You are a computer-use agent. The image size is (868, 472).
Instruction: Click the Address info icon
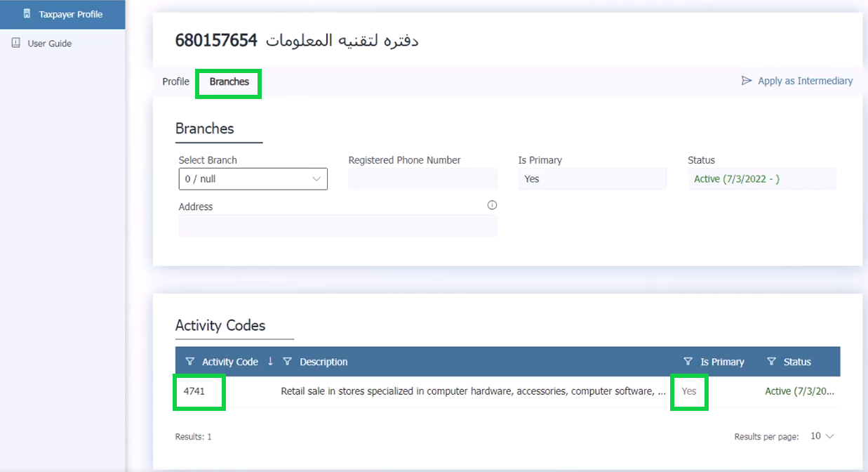tap(492, 205)
